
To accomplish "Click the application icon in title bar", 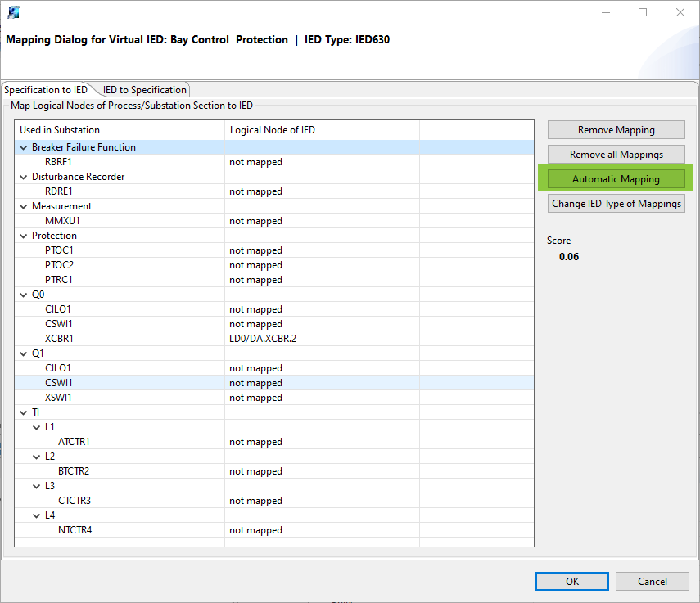I will (x=14, y=12).
